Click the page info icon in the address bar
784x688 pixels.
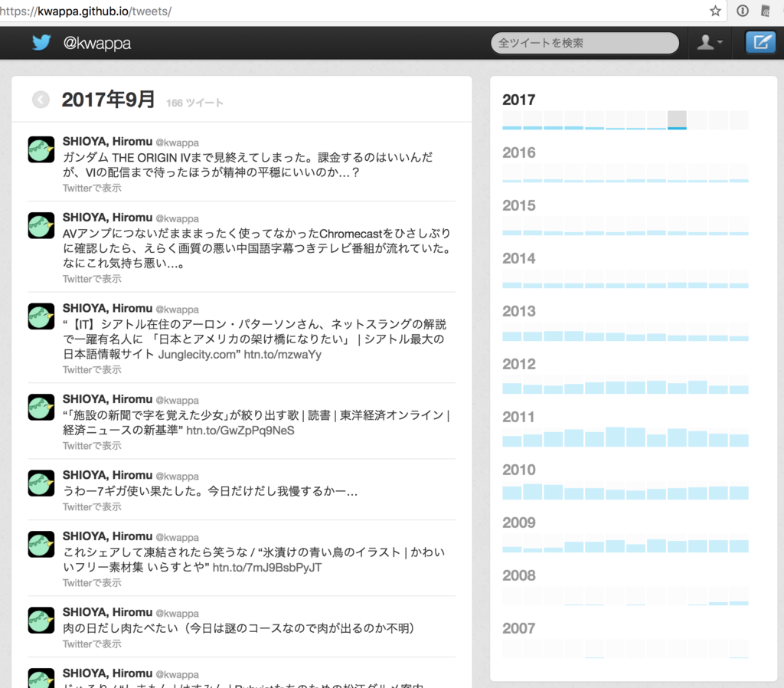tap(742, 11)
